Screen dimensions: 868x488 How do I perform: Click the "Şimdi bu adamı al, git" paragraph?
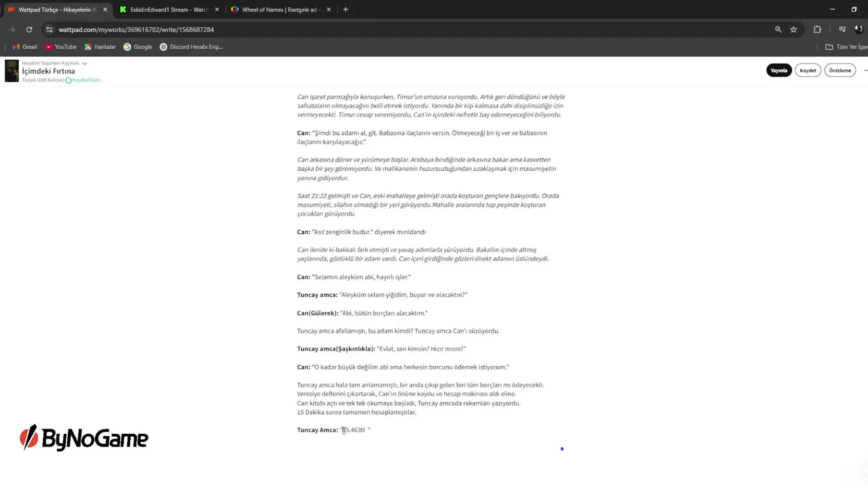[x=422, y=137]
